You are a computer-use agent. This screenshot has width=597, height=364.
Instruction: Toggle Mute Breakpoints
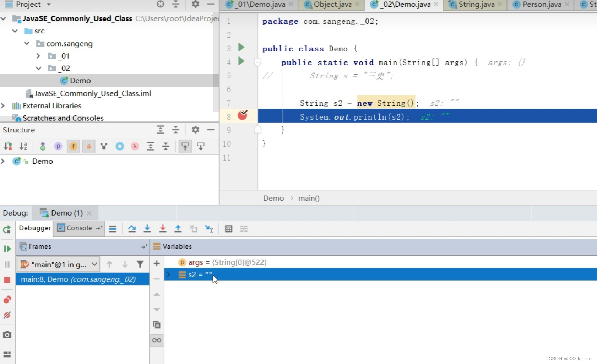pyautogui.click(x=7, y=315)
